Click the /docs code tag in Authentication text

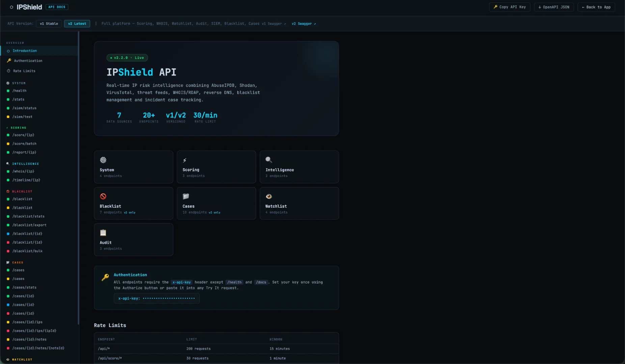click(x=261, y=282)
